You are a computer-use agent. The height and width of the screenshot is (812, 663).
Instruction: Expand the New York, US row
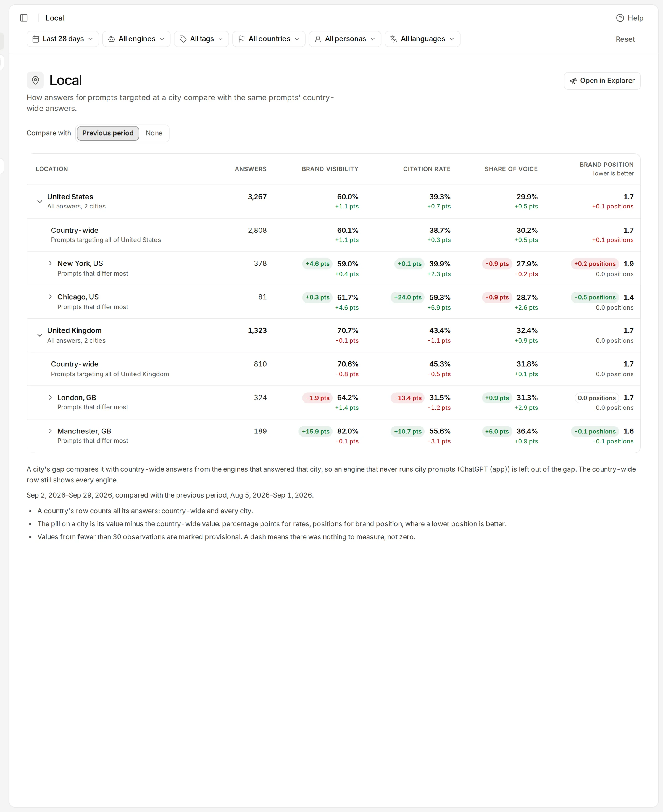(x=50, y=263)
